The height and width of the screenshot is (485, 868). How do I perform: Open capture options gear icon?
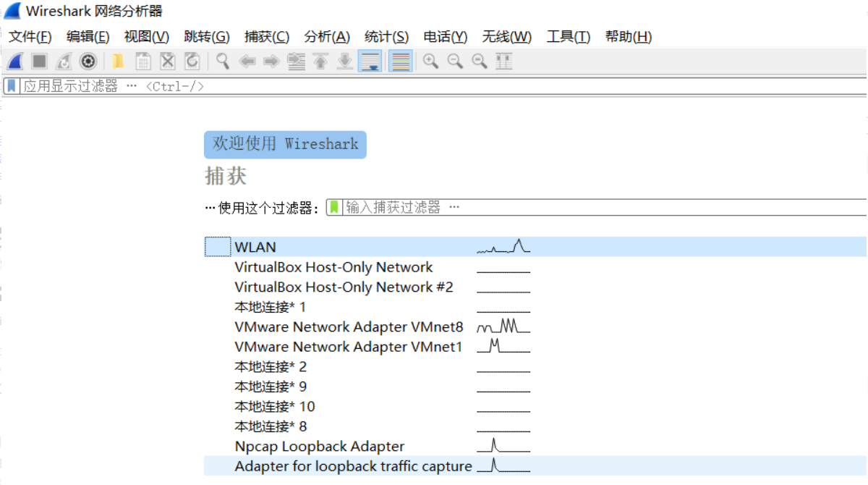pos(88,62)
